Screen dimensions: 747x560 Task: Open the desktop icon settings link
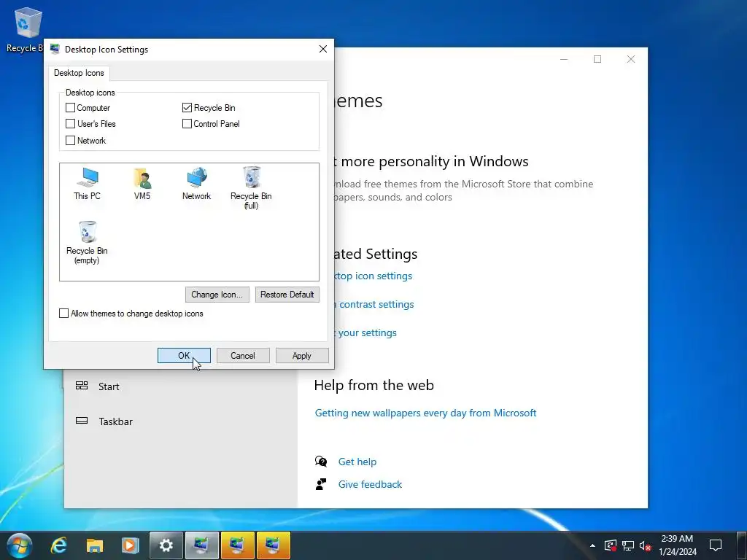pos(373,276)
